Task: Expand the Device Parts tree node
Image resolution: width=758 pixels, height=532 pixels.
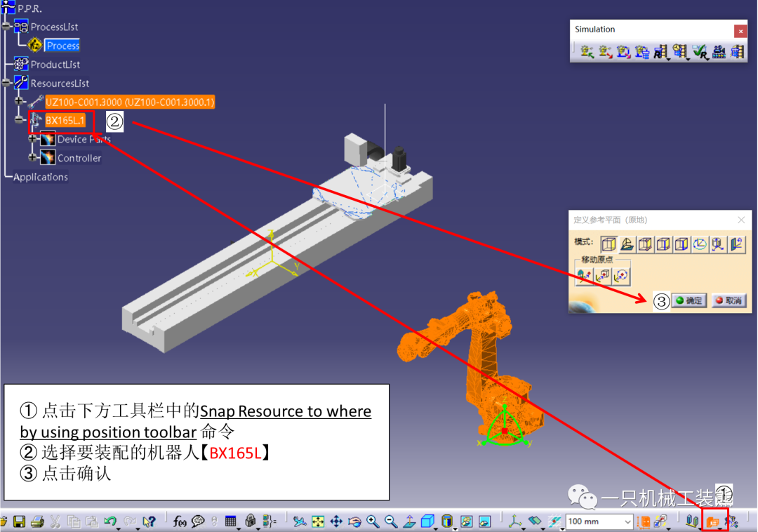Action: pos(32,139)
